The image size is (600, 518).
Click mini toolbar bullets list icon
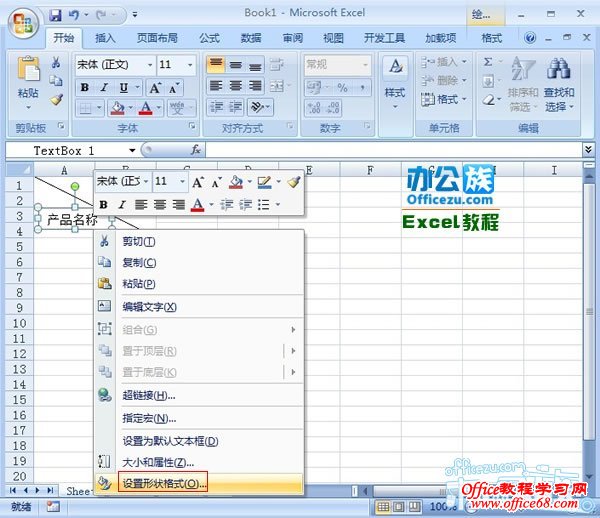tap(264, 205)
